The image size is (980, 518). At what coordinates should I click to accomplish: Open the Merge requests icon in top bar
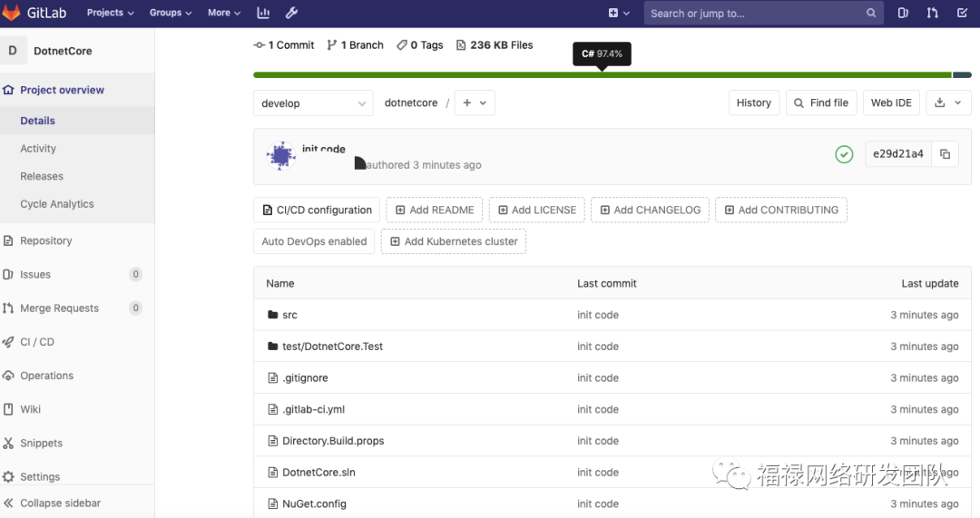(x=933, y=13)
